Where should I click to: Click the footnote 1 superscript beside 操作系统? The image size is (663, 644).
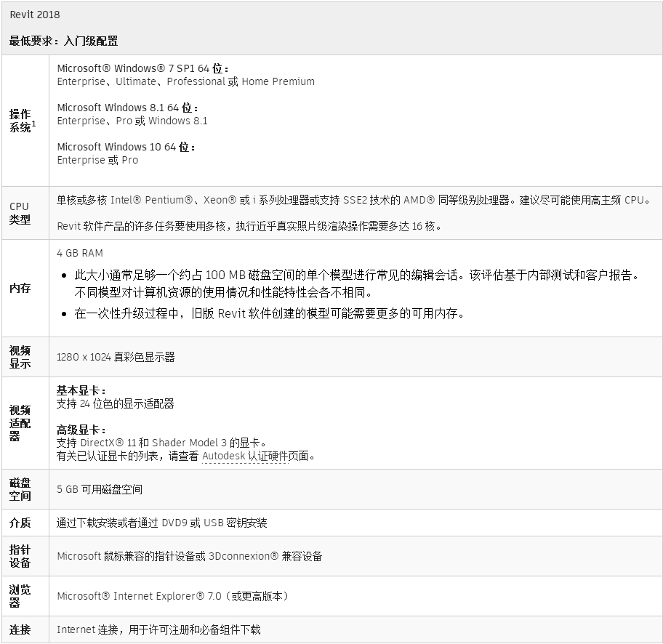coord(34,124)
